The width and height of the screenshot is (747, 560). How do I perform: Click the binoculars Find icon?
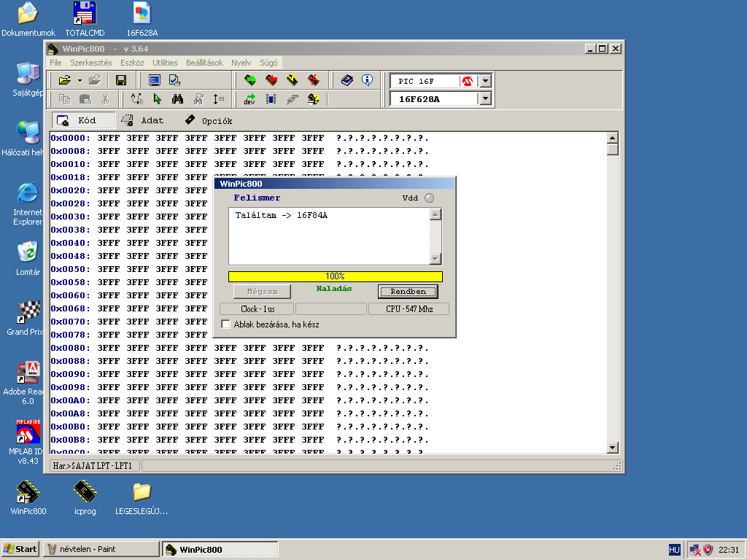click(178, 99)
